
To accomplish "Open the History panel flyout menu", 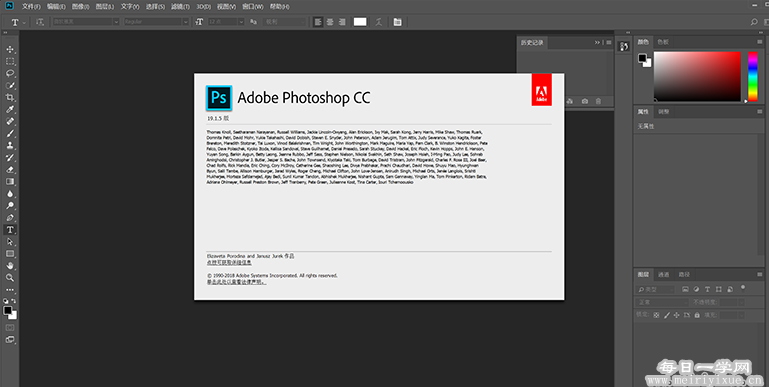I will pyautogui.click(x=609, y=43).
